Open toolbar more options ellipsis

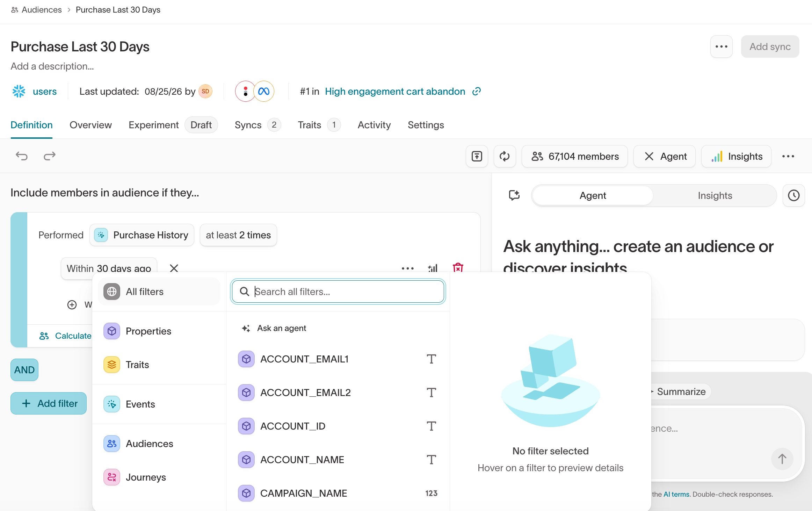788,156
